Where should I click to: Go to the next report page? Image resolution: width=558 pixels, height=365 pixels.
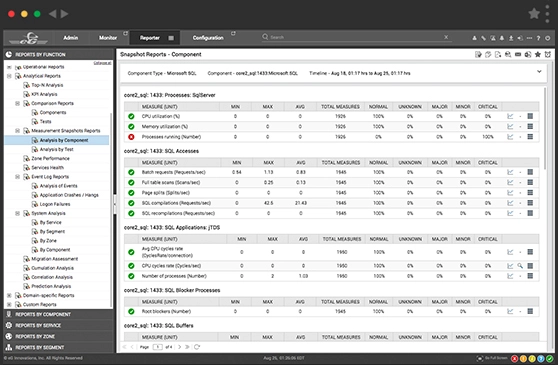click(x=179, y=347)
